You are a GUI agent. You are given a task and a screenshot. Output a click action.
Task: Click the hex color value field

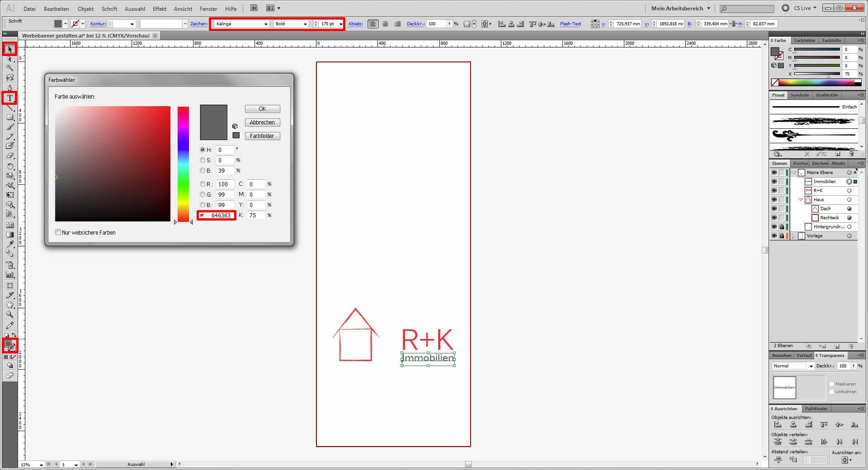[221, 216]
